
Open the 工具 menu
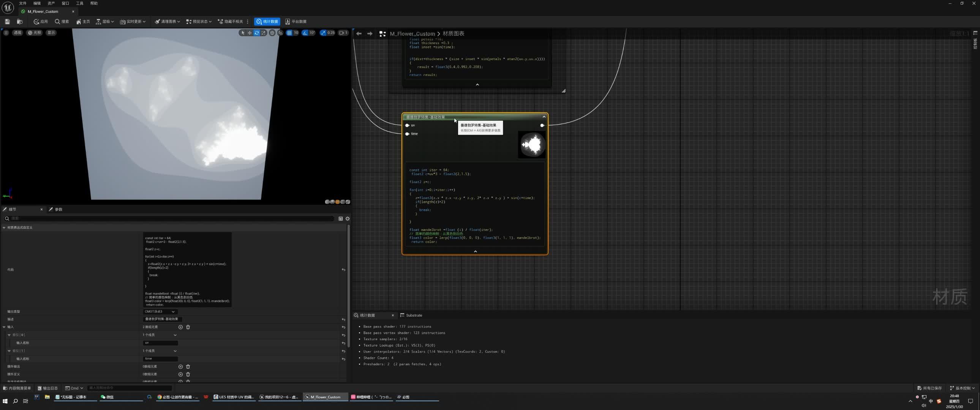point(79,3)
